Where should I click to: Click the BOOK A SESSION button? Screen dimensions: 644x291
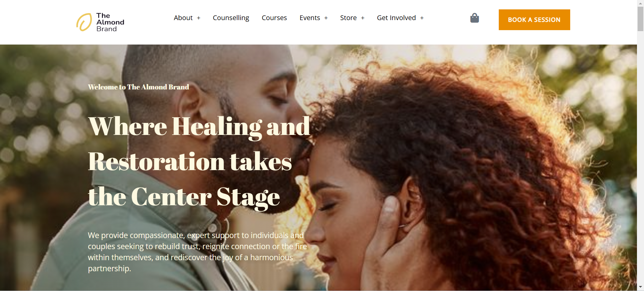click(x=534, y=20)
